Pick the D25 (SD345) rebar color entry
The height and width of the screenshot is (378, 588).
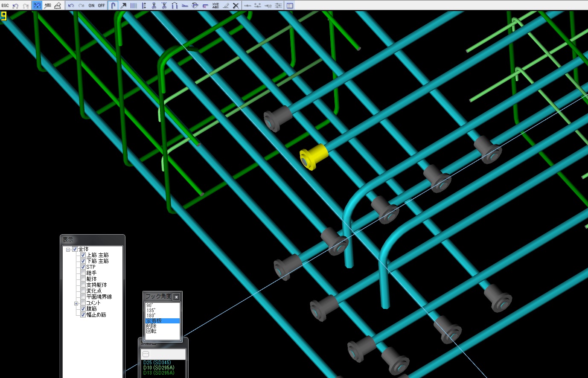pyautogui.click(x=157, y=363)
